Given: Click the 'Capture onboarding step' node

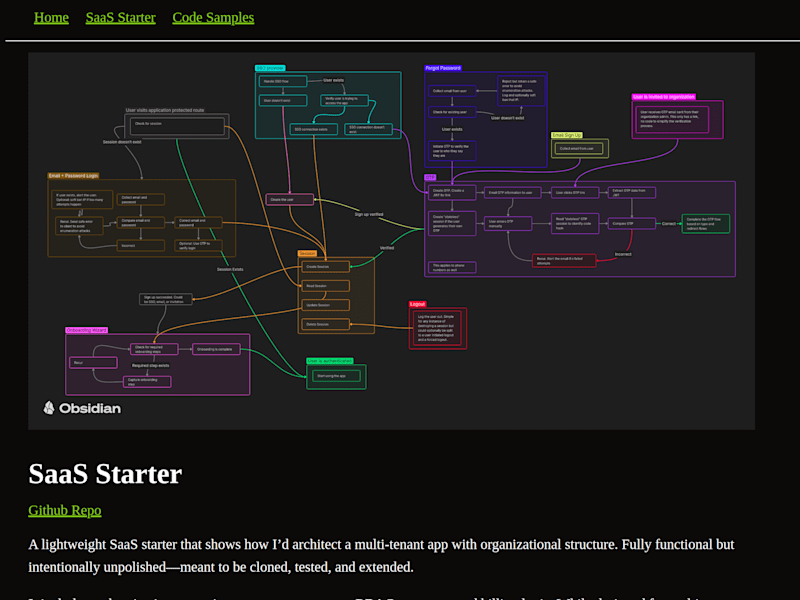Looking at the screenshot, I should coord(147,382).
